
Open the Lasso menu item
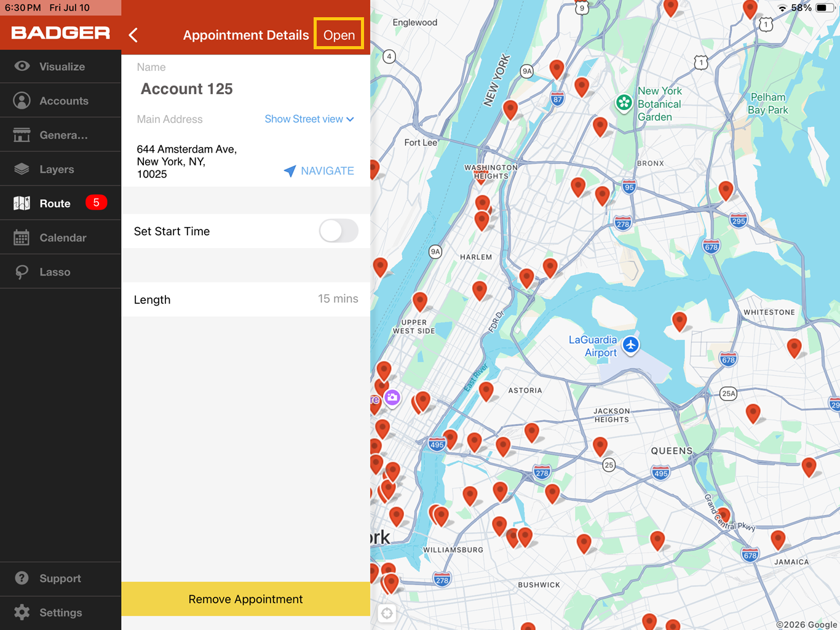coord(61,272)
